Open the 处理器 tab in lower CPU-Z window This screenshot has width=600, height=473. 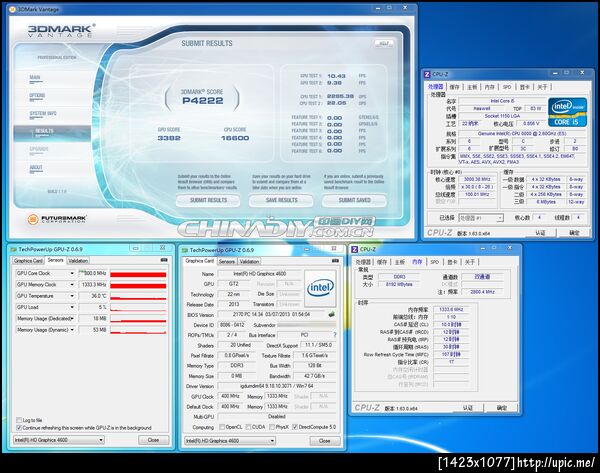(363, 262)
